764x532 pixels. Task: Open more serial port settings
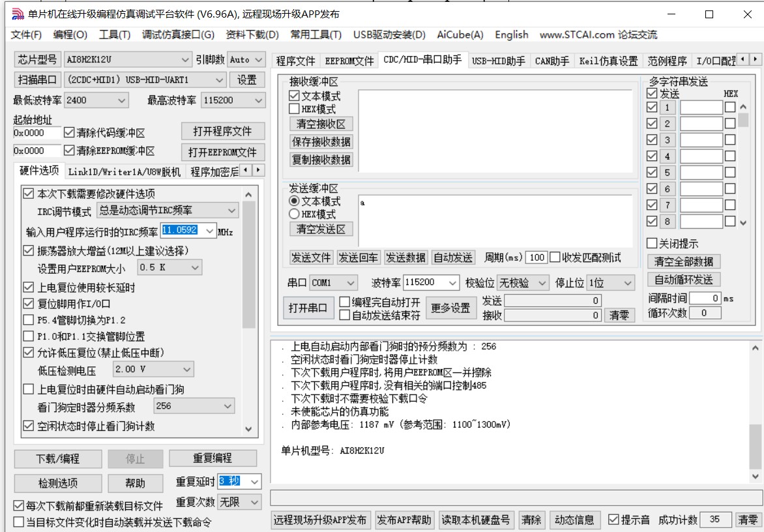pyautogui.click(x=452, y=307)
